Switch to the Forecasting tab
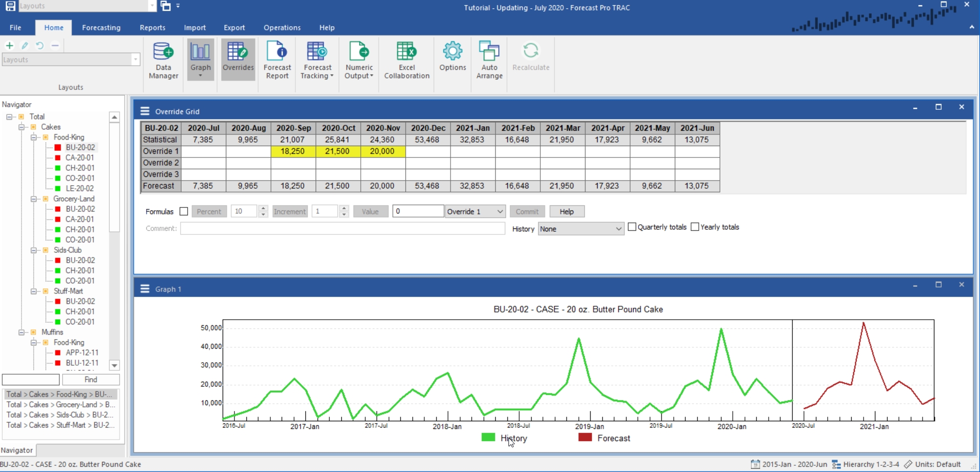 [x=101, y=28]
